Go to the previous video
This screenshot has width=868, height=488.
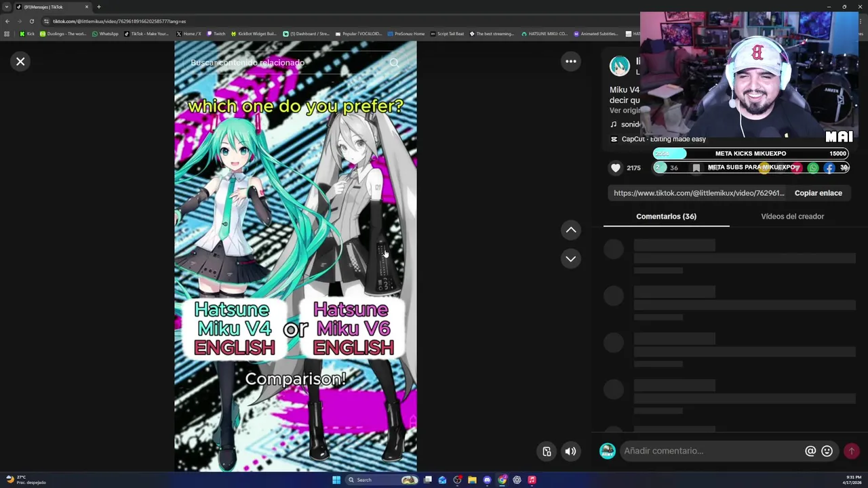(x=571, y=230)
